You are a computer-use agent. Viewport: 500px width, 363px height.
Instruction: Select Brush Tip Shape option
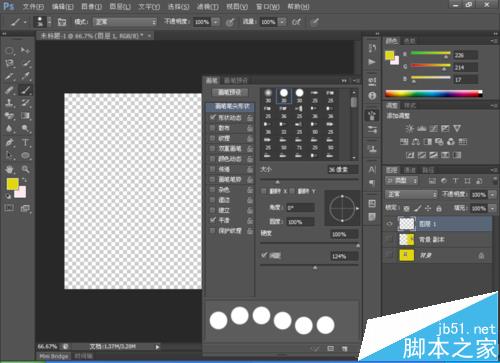point(231,107)
